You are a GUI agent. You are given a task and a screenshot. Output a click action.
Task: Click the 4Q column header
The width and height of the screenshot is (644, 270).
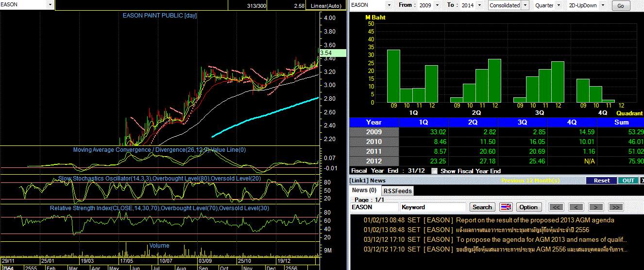pos(572,122)
